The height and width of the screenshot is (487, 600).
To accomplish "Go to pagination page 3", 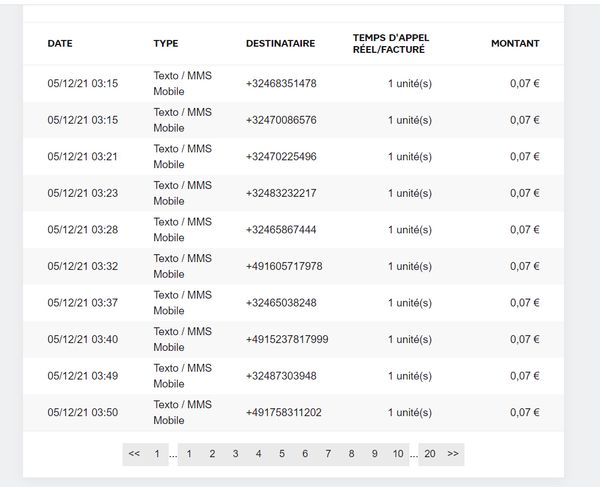I will pyautogui.click(x=235, y=454).
